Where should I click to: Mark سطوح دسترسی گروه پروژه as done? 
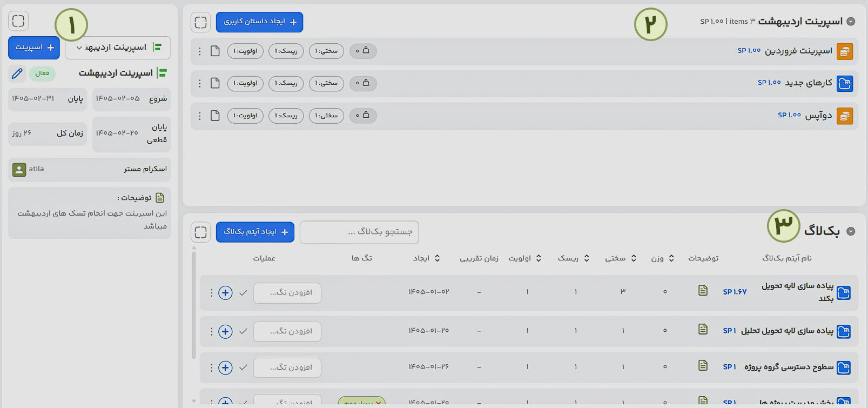[243, 367]
